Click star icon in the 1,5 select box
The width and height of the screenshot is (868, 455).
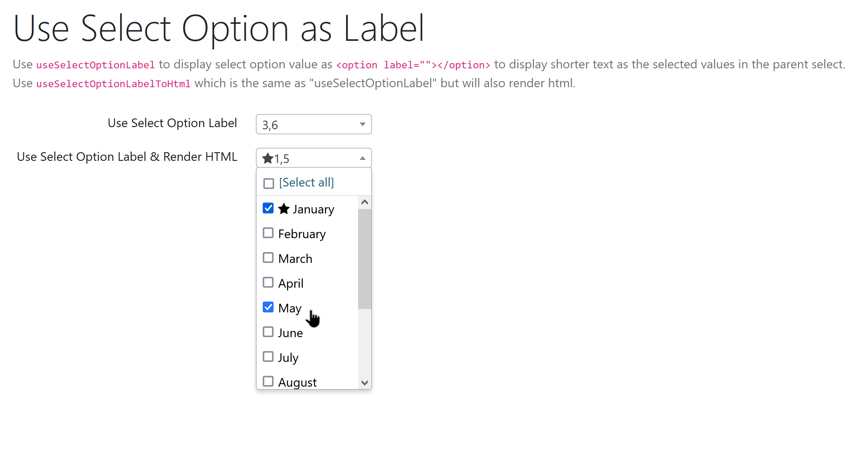pos(268,158)
